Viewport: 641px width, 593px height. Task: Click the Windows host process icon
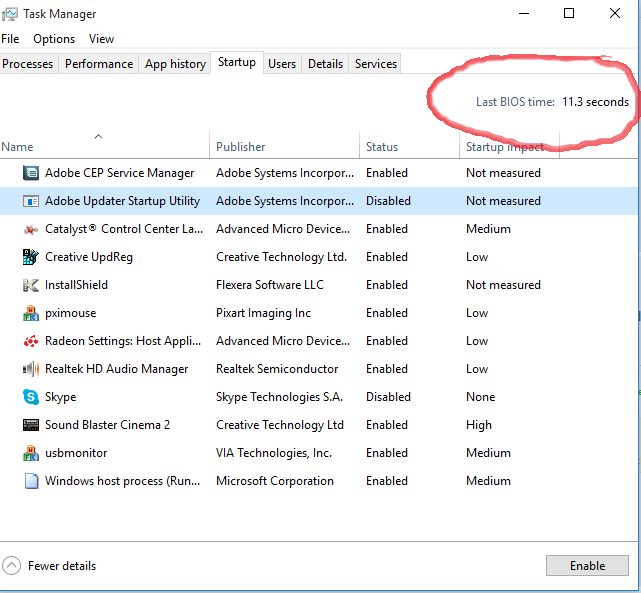(31, 481)
